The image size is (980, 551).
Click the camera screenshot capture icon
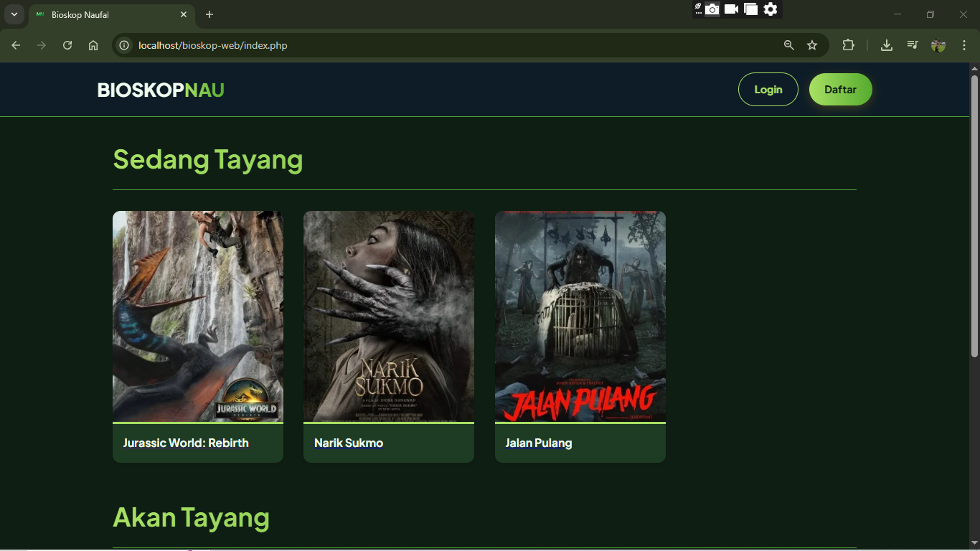coord(712,9)
